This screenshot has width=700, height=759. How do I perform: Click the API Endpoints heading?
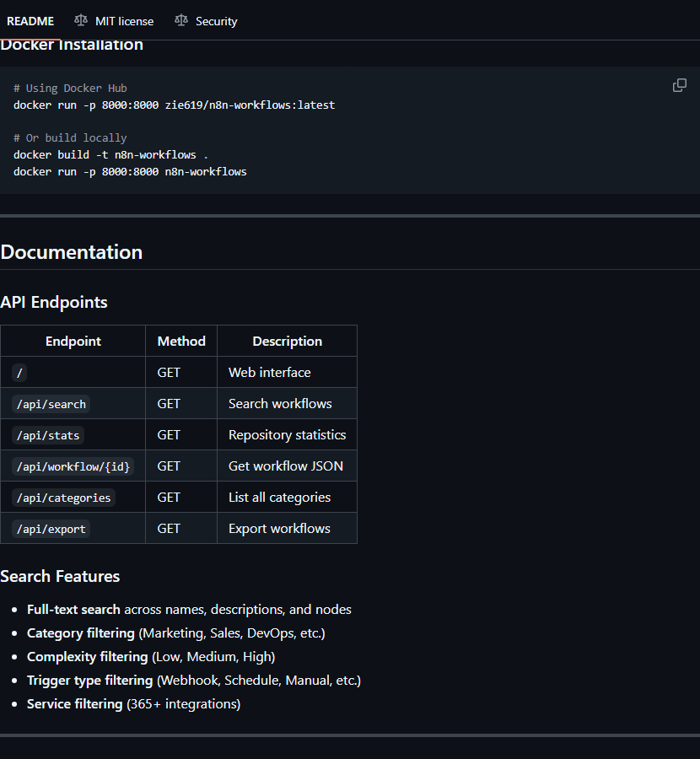[54, 302]
